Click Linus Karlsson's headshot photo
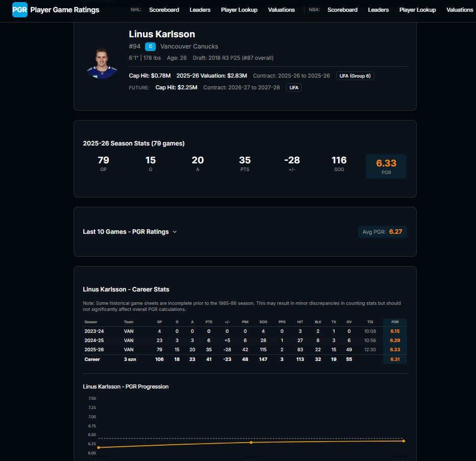This screenshot has height=461, width=476. pos(102,63)
